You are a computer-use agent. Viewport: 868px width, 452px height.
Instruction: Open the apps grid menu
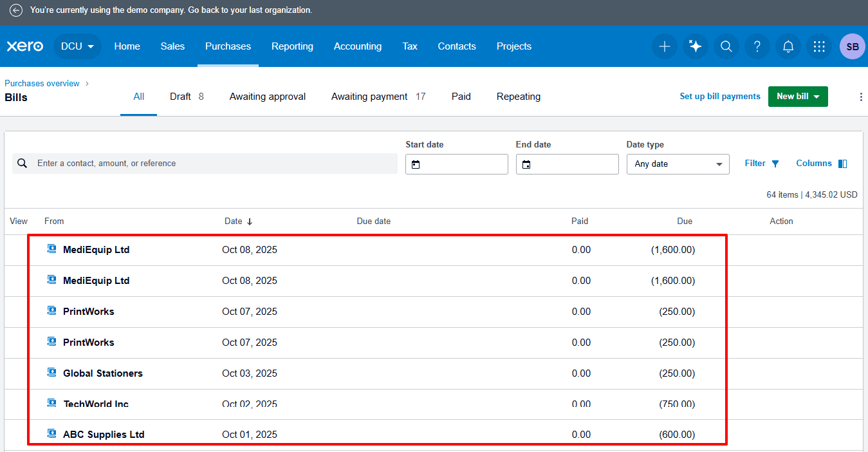coord(819,46)
